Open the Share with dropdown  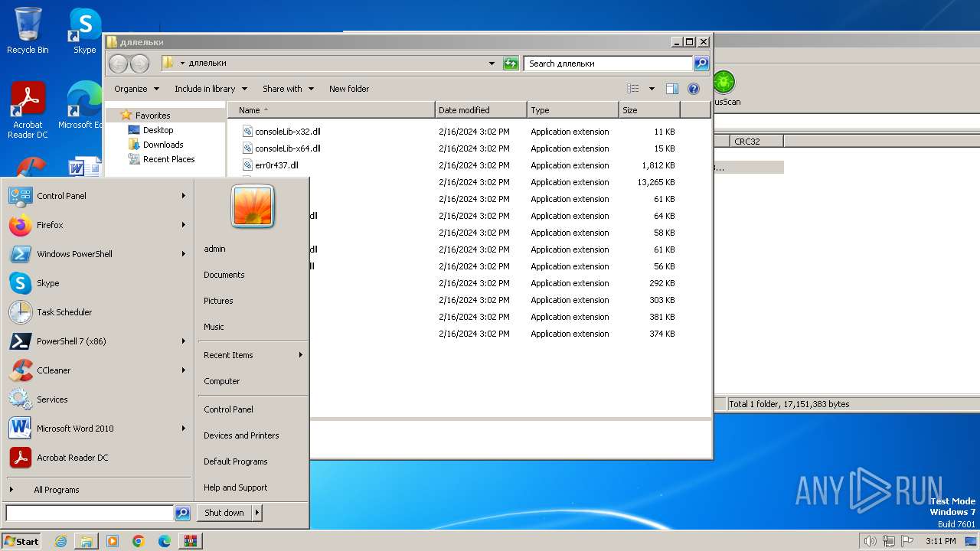coord(288,89)
